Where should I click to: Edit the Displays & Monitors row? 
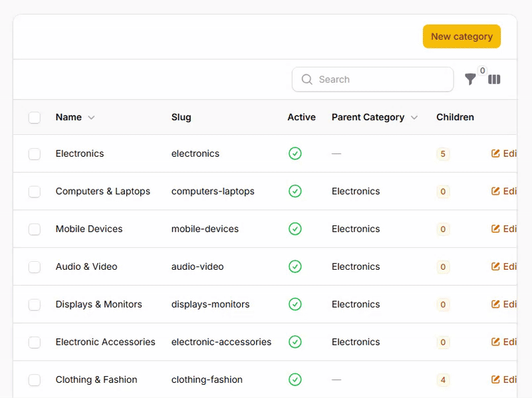(504, 304)
